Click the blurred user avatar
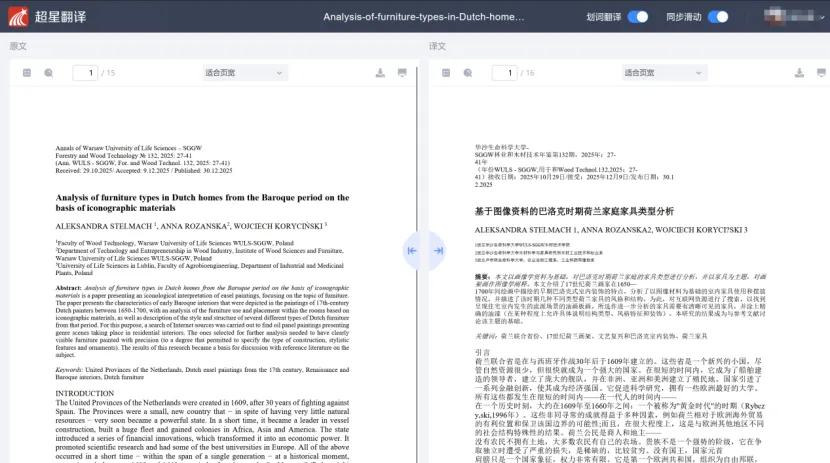 774,16
